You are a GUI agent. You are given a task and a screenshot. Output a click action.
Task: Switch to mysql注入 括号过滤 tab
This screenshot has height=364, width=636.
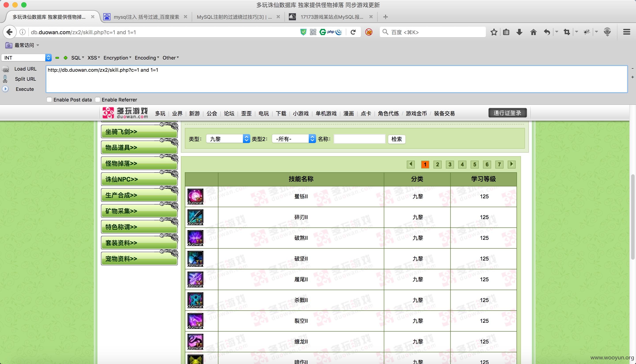pyautogui.click(x=146, y=17)
